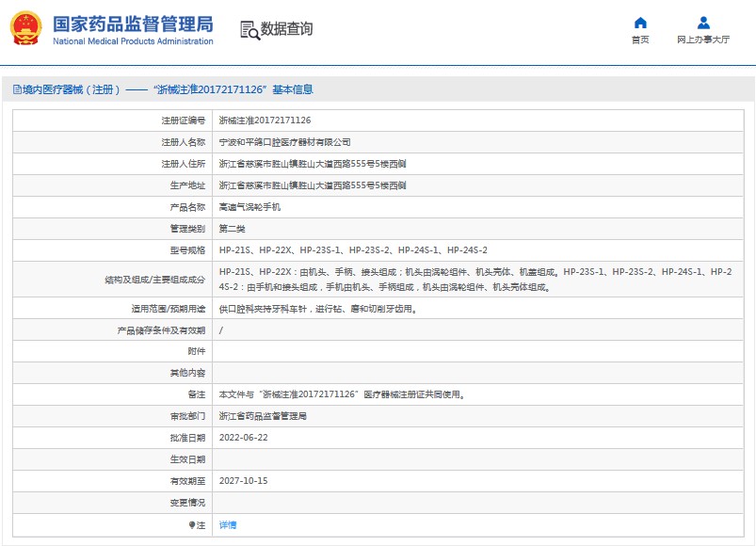The height and width of the screenshot is (546, 756).
Task: Open the 网上办事大厅 text link
Action: click(703, 40)
